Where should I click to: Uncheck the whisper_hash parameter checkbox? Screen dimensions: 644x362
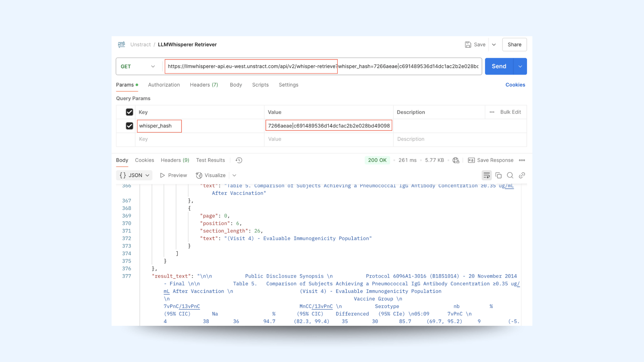tap(129, 126)
